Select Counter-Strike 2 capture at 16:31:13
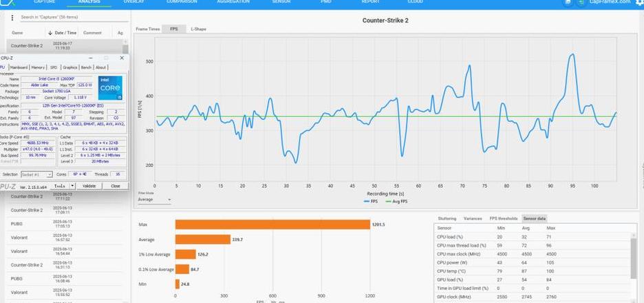The height and width of the screenshot is (303, 644). pos(65,264)
